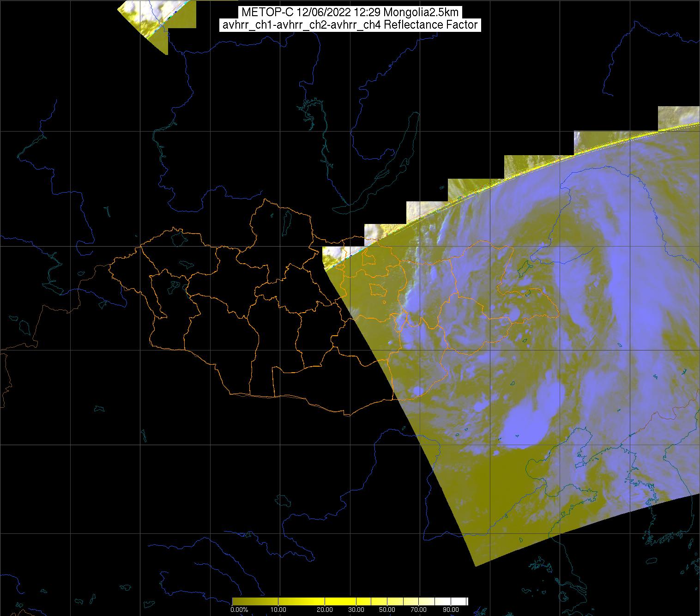Click the "90.00" color scale label

pyautogui.click(x=451, y=610)
